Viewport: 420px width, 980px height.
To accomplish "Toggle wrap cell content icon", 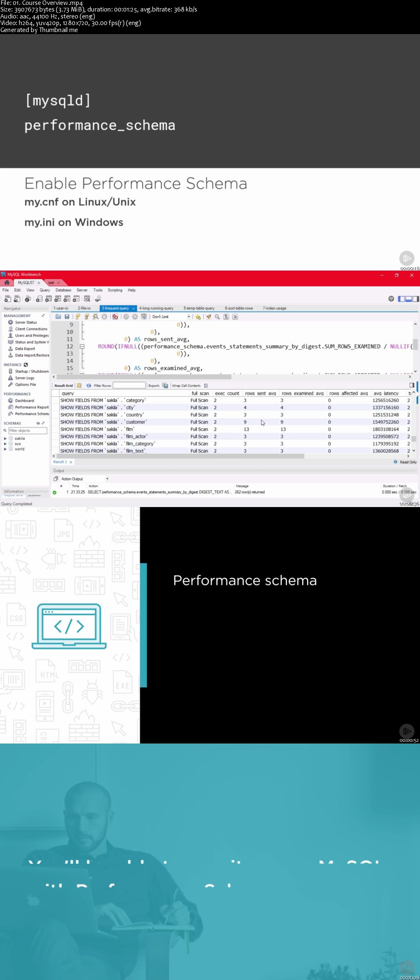I will [206, 386].
